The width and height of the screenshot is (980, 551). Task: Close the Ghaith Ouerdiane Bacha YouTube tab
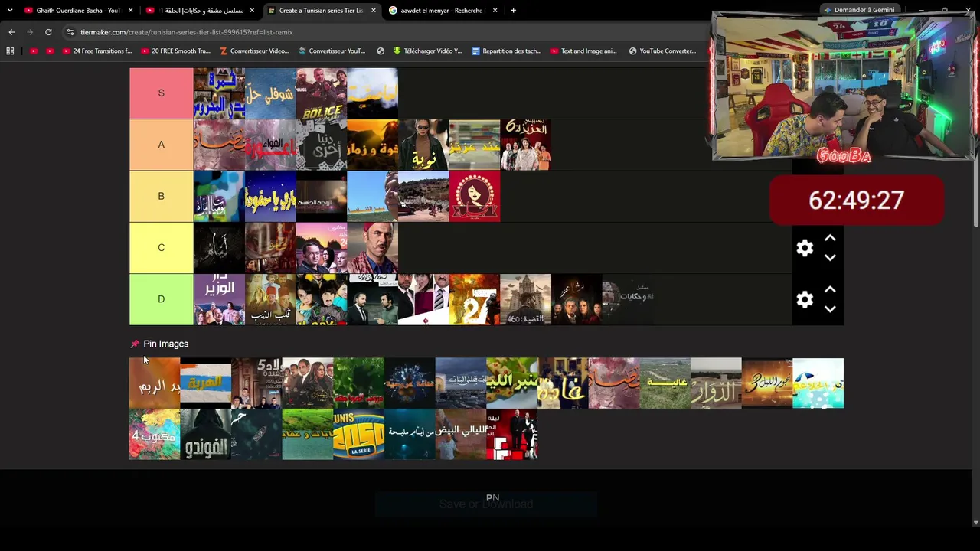[x=131, y=11]
